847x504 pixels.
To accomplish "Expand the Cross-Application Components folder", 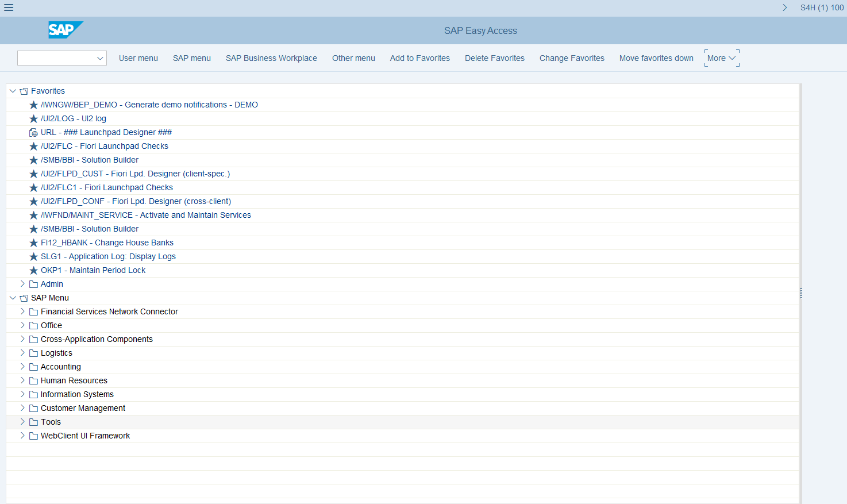I will point(22,339).
